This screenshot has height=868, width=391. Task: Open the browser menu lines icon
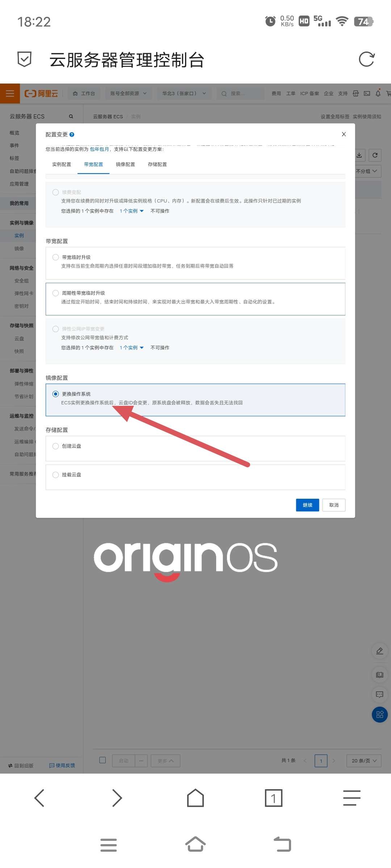pyautogui.click(x=352, y=798)
